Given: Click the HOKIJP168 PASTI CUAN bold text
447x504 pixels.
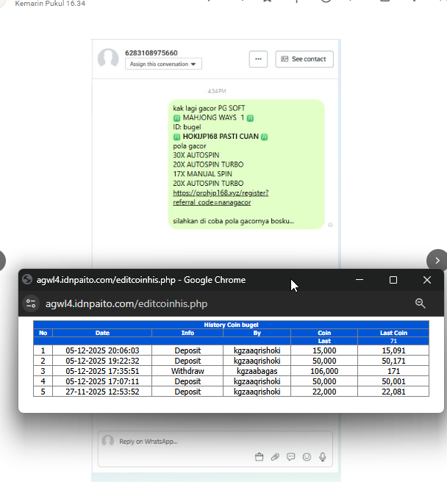Looking at the screenshot, I should click(x=221, y=137).
